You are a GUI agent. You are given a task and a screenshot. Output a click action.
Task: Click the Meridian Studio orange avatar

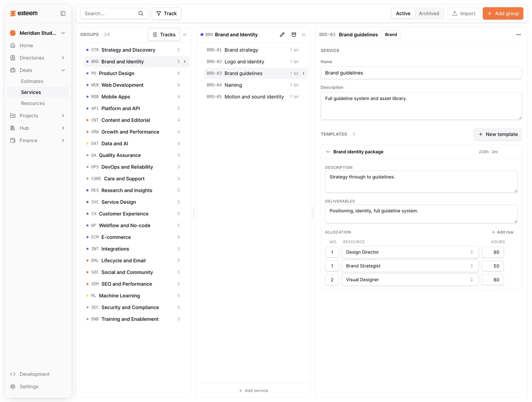(13, 33)
